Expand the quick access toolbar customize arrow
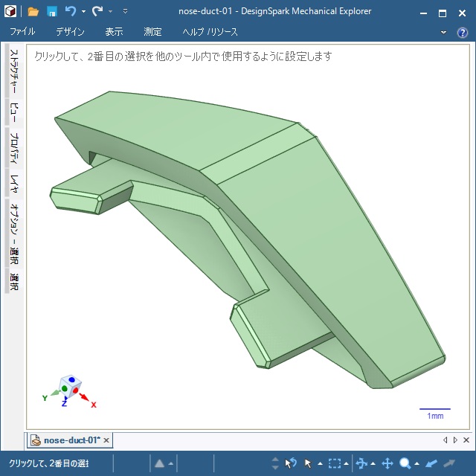The height and width of the screenshot is (476, 476). coord(125,12)
